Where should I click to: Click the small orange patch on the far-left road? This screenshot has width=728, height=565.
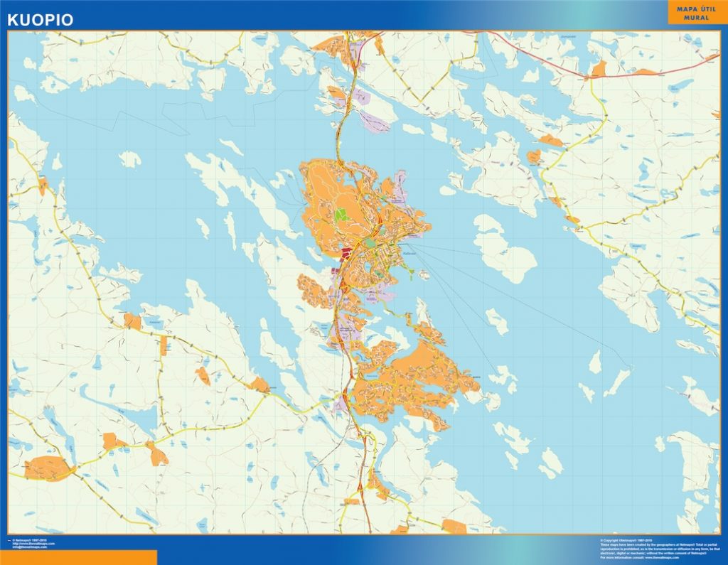coord(43,186)
